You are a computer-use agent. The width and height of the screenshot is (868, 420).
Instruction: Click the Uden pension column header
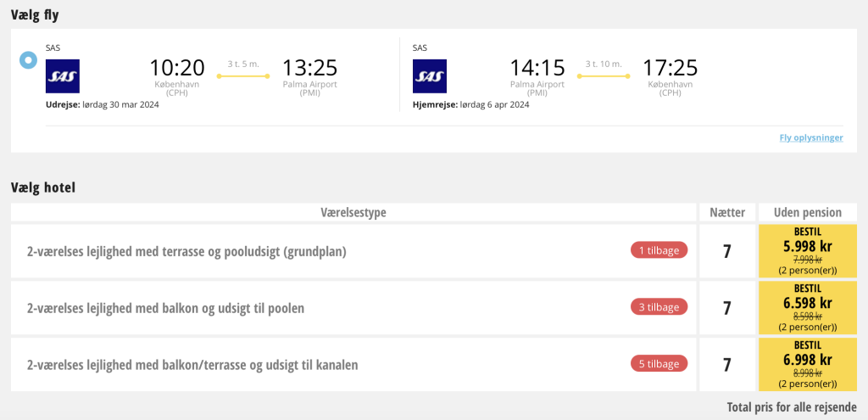pos(808,212)
